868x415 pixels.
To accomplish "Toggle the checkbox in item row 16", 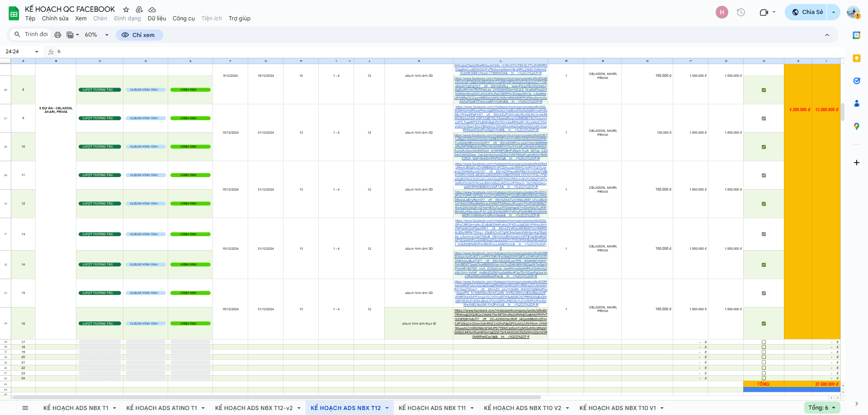I will tap(764, 323).
